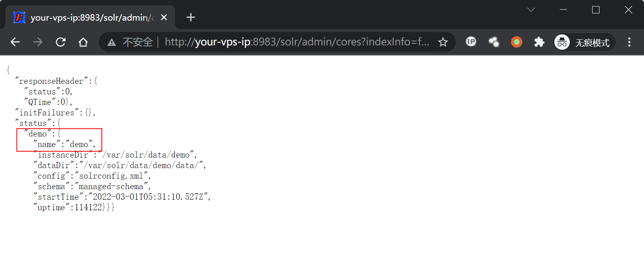The image size is (644, 256).
Task: Bookmark this page with the star icon
Action: coord(443,42)
